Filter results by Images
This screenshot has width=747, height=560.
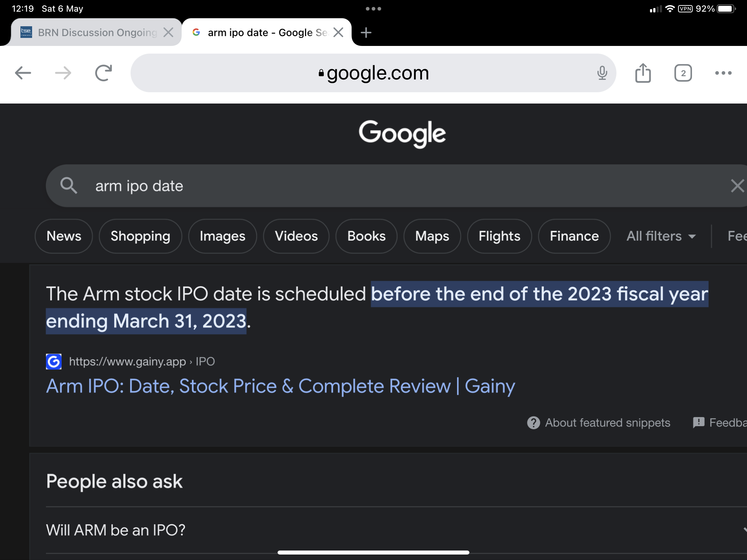click(x=222, y=236)
